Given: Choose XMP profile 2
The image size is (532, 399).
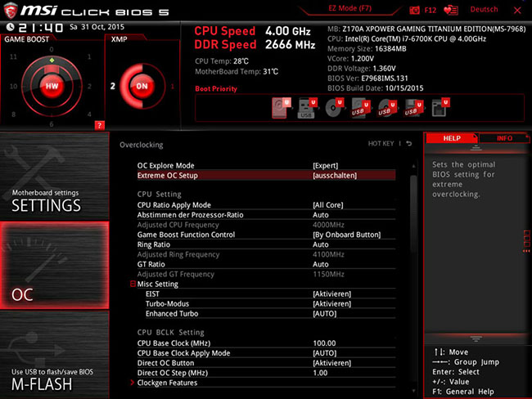Looking at the screenshot, I should pyautogui.click(x=113, y=86).
